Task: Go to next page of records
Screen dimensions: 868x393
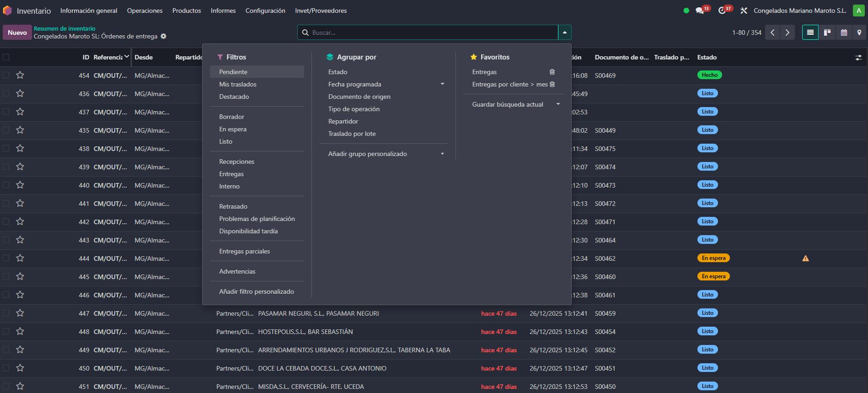Action: point(787,32)
